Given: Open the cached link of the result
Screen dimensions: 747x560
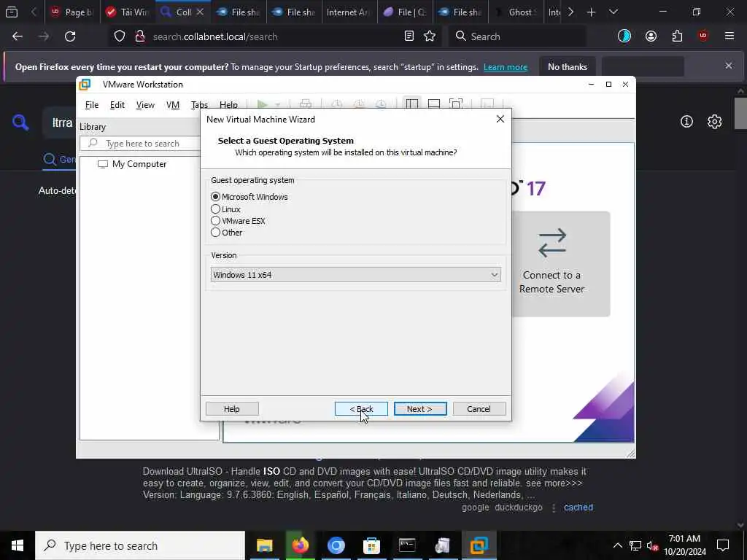Looking at the screenshot, I should (578, 507).
